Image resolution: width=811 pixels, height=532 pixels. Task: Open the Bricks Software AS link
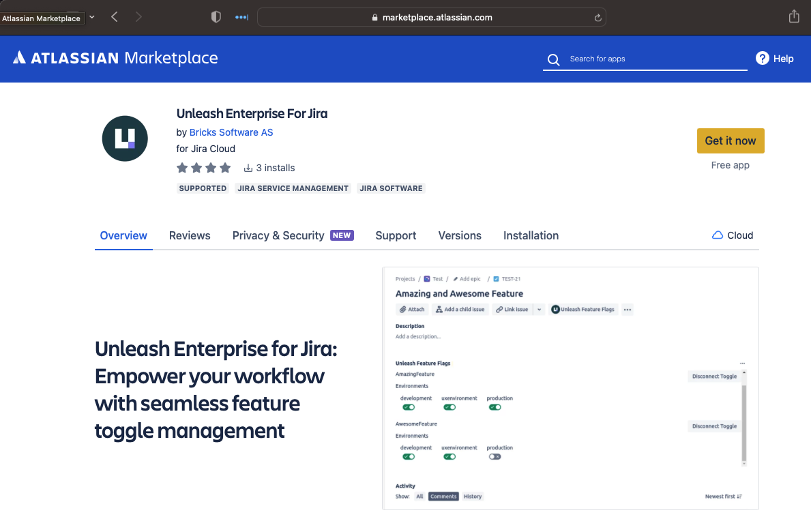(231, 132)
